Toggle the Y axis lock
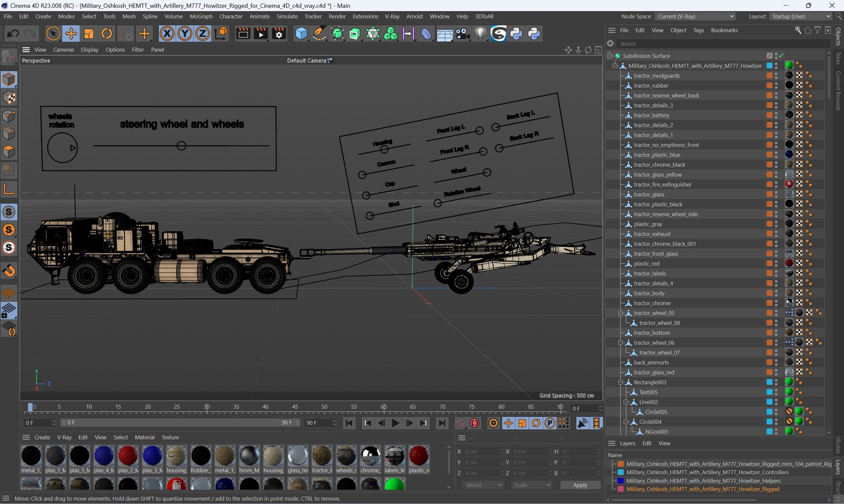The height and width of the screenshot is (504, 844). [185, 34]
